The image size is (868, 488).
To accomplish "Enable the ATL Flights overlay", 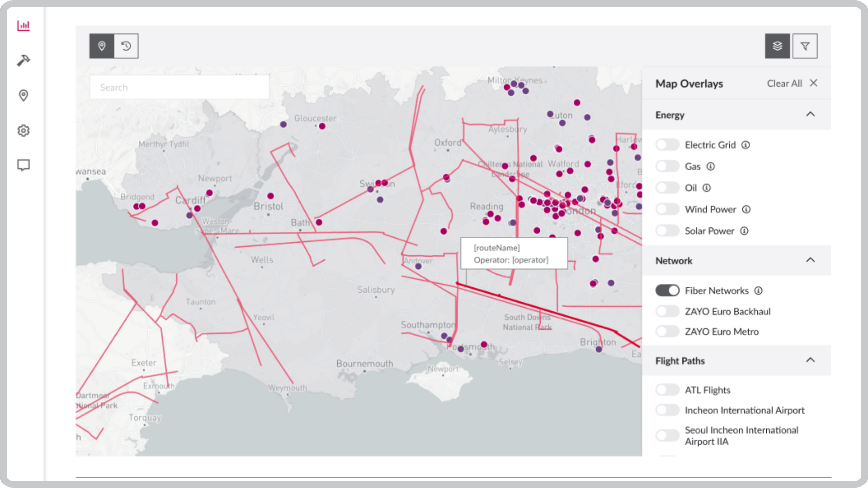I will (x=667, y=389).
